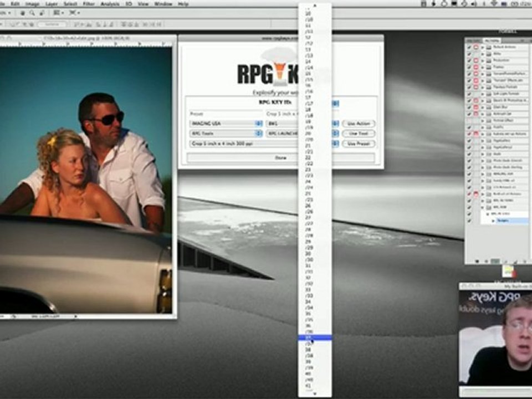
Task: Choose key ID 35 in popup list
Action: [x=315, y=314]
